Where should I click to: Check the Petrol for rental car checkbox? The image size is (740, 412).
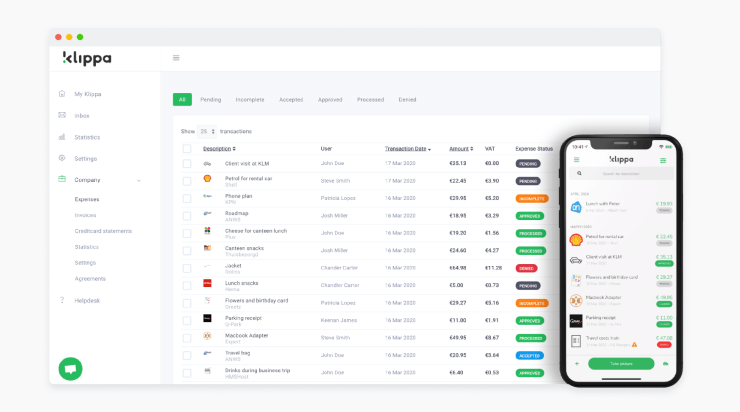point(187,181)
